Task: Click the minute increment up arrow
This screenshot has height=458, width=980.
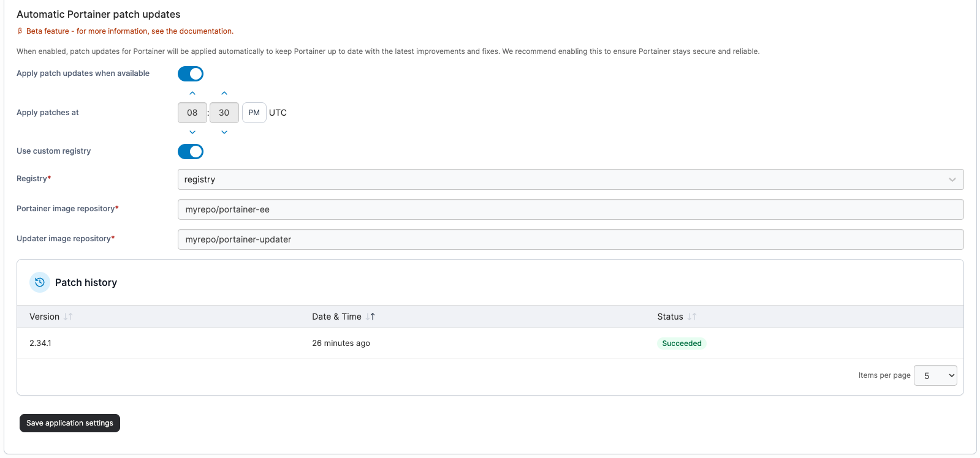Action: click(224, 93)
